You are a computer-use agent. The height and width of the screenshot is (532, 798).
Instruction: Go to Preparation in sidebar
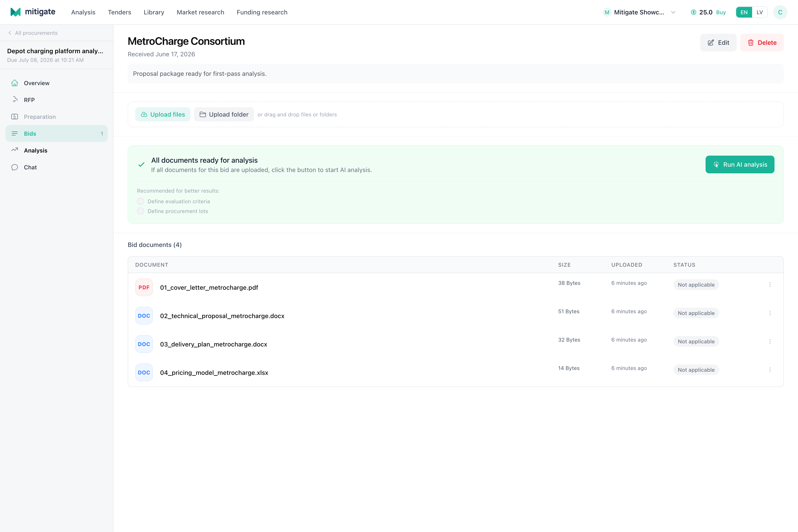click(56, 117)
